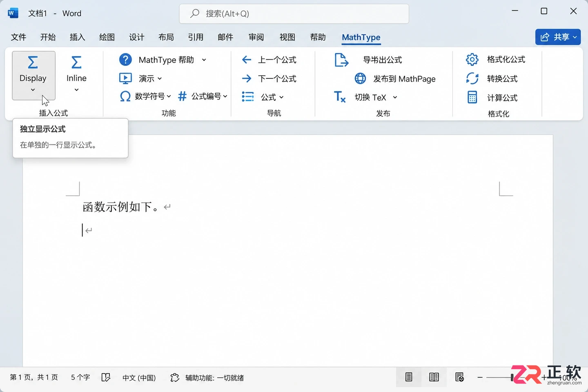Click the search magnifier icon
Screen dimensions: 588x392
(195, 13)
